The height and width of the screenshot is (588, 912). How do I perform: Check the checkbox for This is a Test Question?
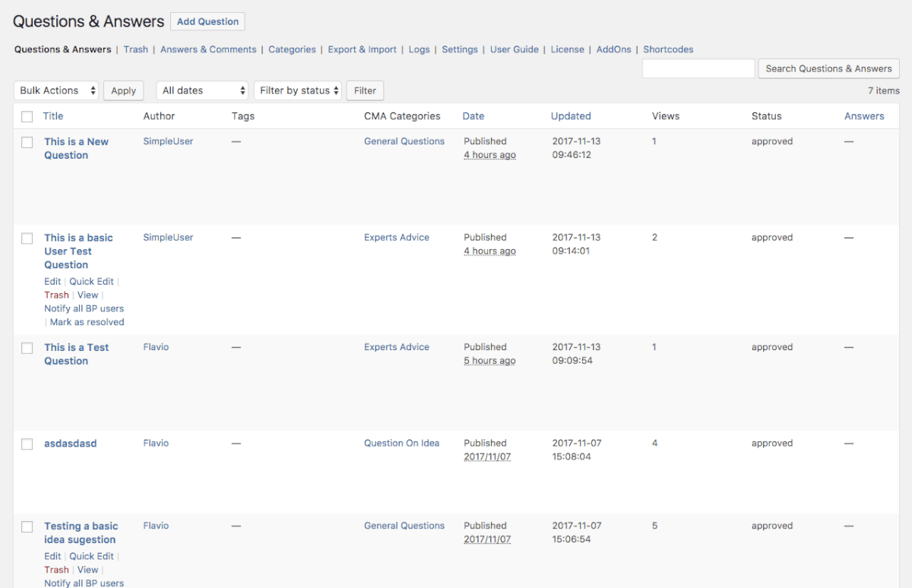tap(27, 348)
